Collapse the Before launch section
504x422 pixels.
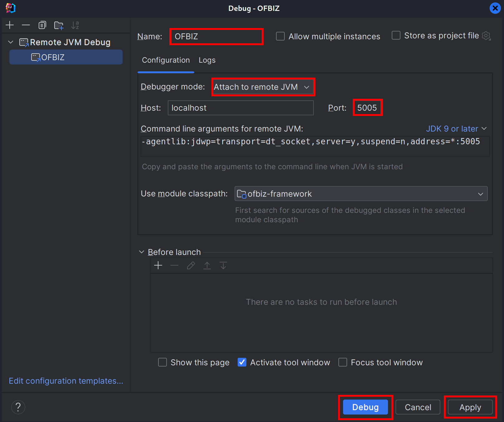142,252
